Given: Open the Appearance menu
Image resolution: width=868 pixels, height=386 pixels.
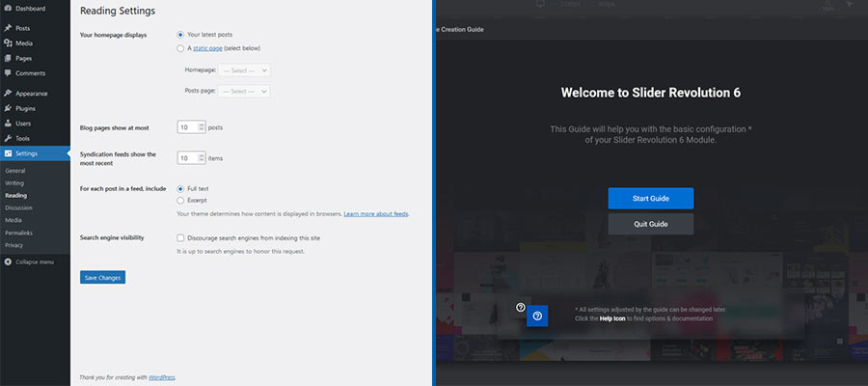Looking at the screenshot, I should click(31, 94).
